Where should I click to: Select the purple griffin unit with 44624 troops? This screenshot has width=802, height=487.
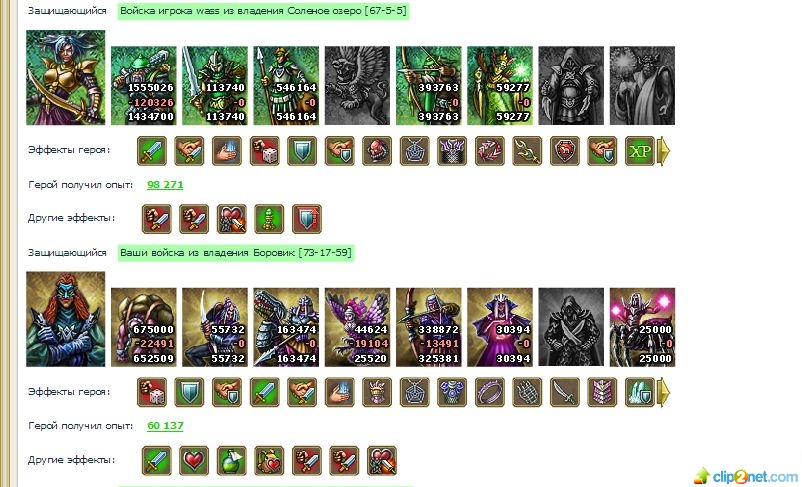[x=358, y=327]
